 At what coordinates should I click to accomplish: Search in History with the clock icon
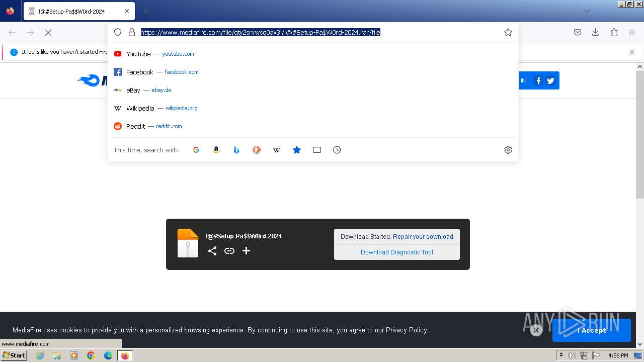[x=337, y=150]
